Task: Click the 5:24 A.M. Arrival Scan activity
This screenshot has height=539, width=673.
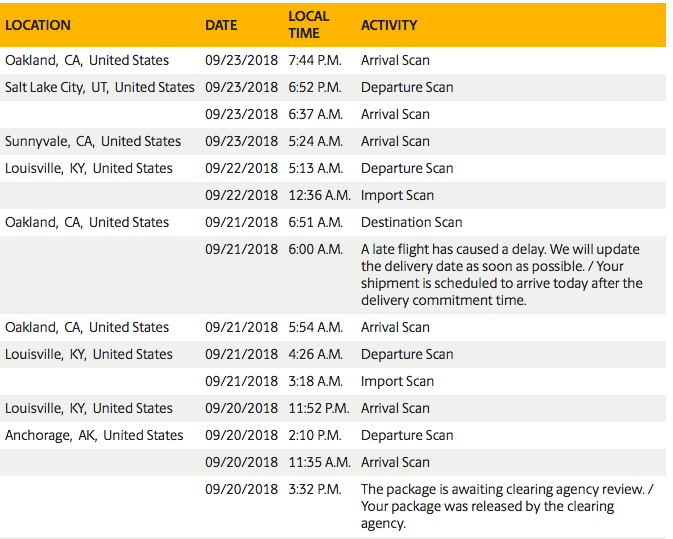Action: [395, 142]
